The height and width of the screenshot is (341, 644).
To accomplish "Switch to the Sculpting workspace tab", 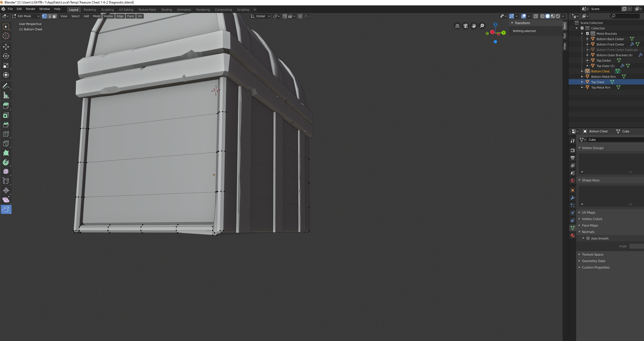I will pyautogui.click(x=107, y=10).
